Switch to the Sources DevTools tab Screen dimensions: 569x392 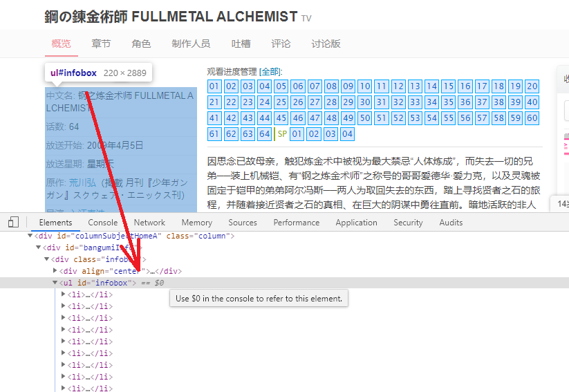point(243,223)
